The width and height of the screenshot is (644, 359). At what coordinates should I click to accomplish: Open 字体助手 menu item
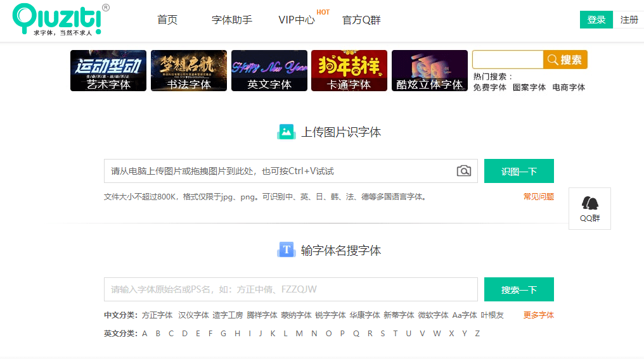[231, 20]
